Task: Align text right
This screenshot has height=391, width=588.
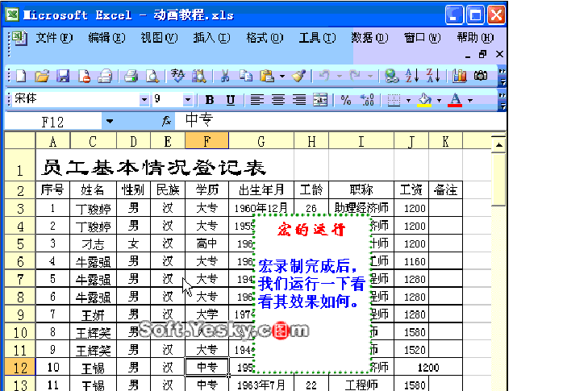Action: coord(299,100)
